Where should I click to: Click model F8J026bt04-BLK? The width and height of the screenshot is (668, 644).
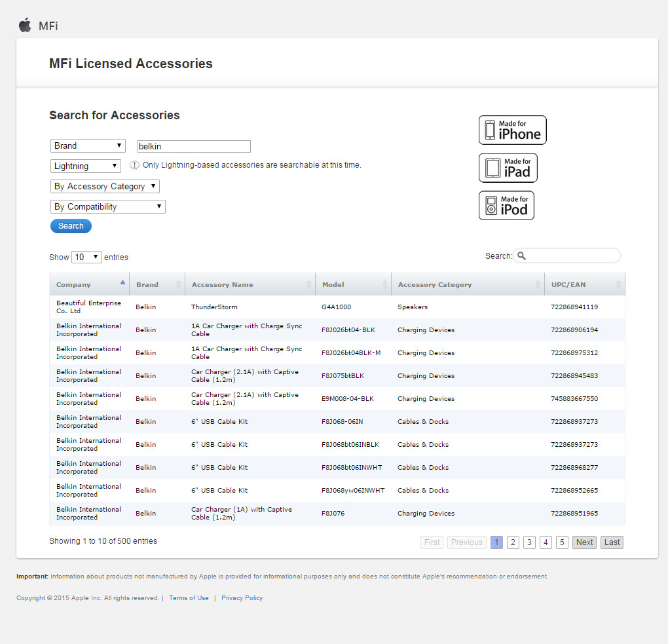tap(348, 330)
